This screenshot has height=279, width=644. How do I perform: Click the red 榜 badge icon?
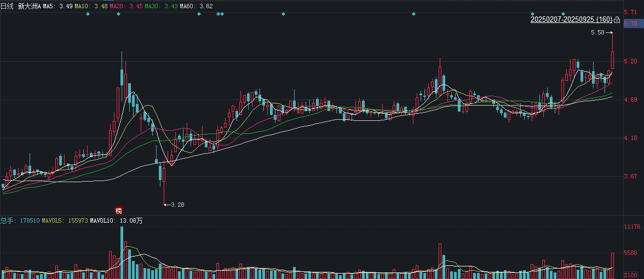click(119, 211)
